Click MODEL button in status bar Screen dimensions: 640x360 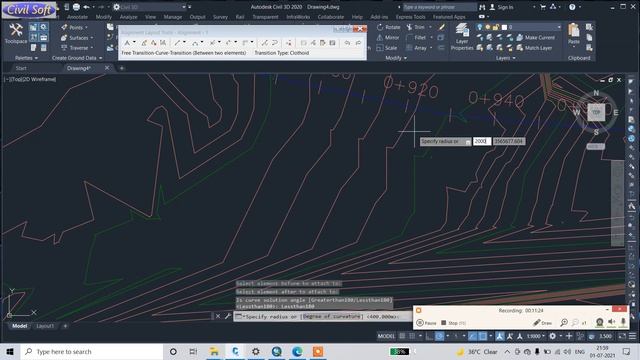[x=386, y=336]
